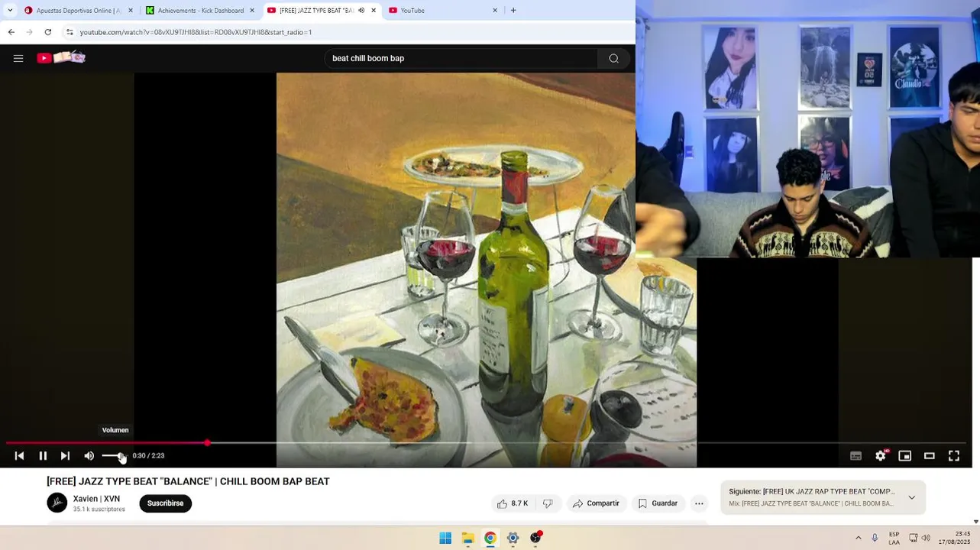This screenshot has width=980, height=550.
Task: Click the site information icon in address bar
Action: [70, 32]
